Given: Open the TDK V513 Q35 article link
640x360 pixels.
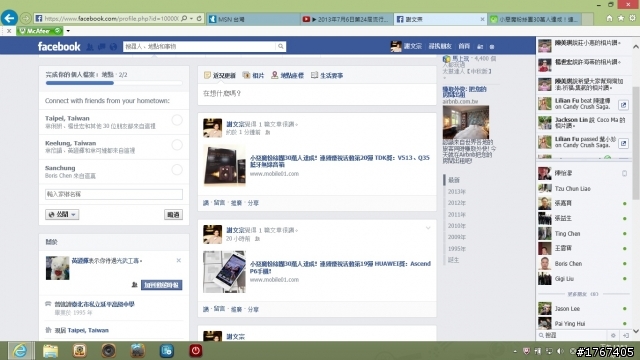Looking at the screenshot, I should pos(340,161).
